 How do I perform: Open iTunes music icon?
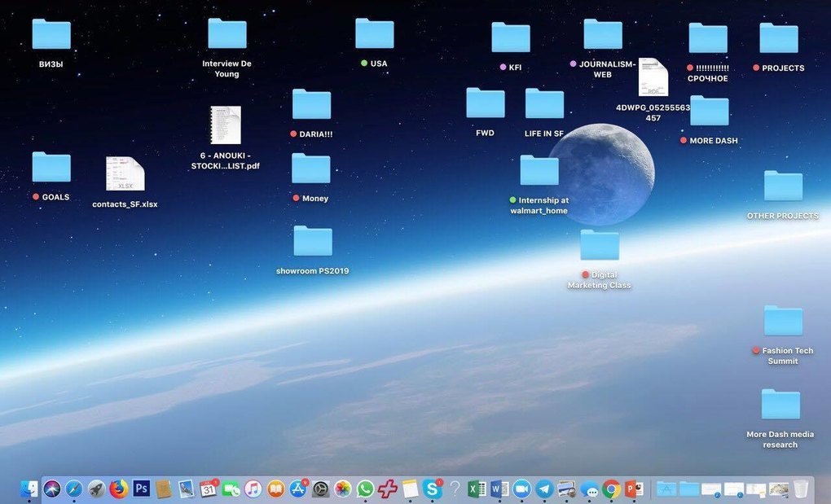pos(253,489)
